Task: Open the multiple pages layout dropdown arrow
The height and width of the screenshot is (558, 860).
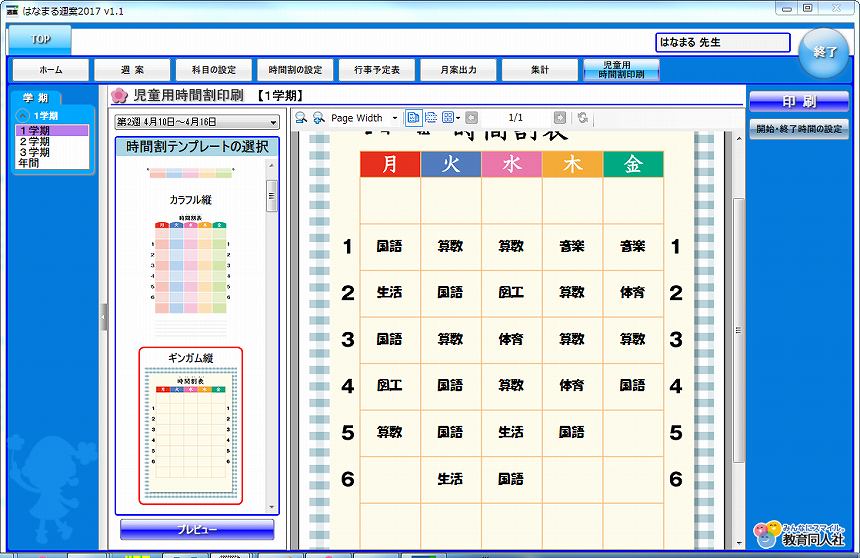Action: pos(458,118)
